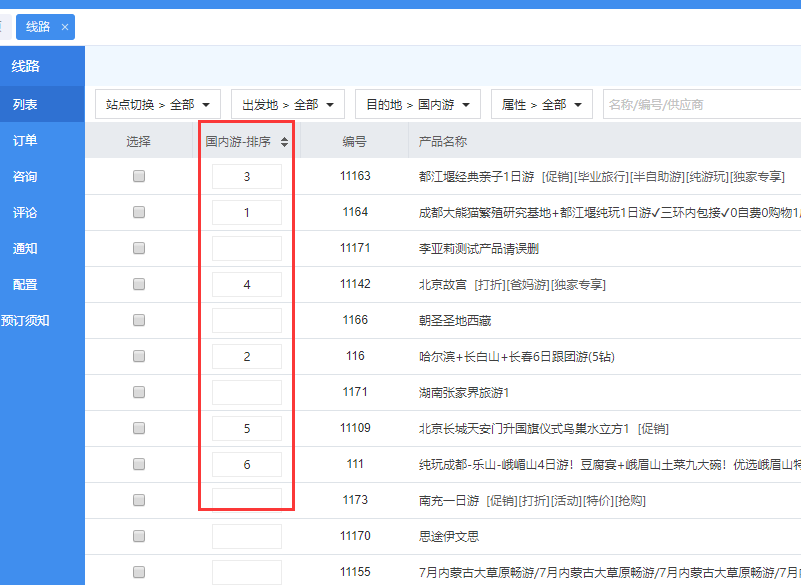
Task: Click the 名称/编号/供应商 search field
Action: tap(700, 104)
